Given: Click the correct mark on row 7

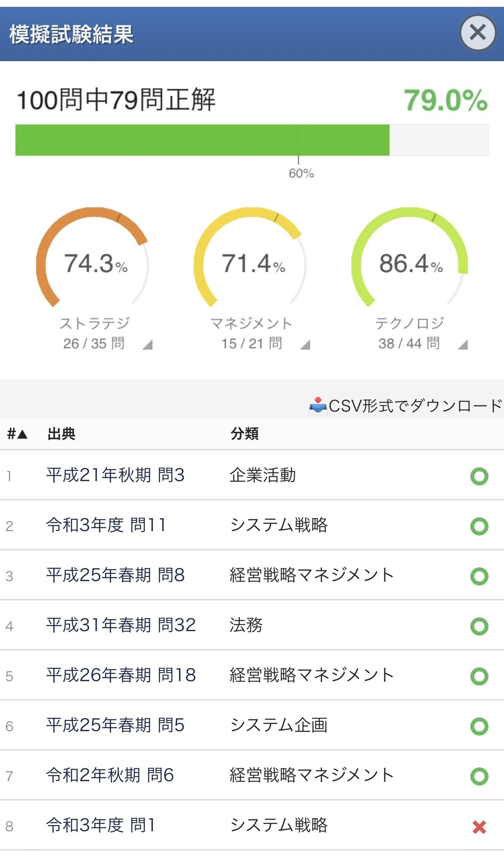Looking at the screenshot, I should click(479, 776).
